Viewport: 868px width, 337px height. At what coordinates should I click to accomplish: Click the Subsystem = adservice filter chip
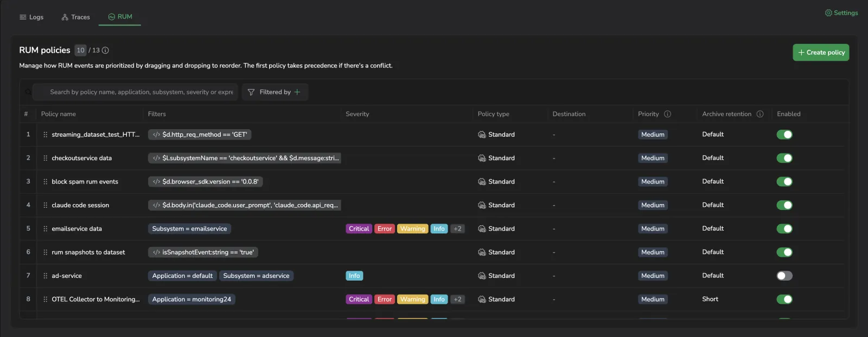click(257, 276)
